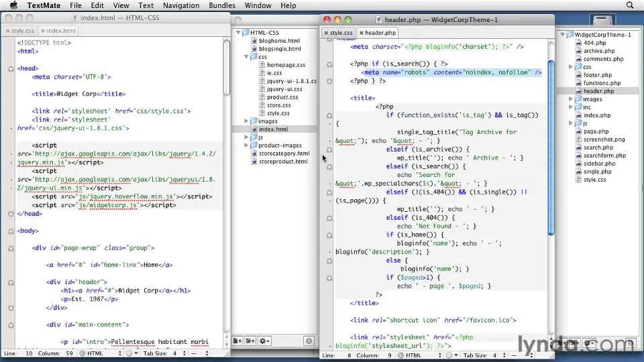The height and width of the screenshot is (362, 644).
Task: Switch to style.css tab in HTML-CSS window
Action: point(20,31)
